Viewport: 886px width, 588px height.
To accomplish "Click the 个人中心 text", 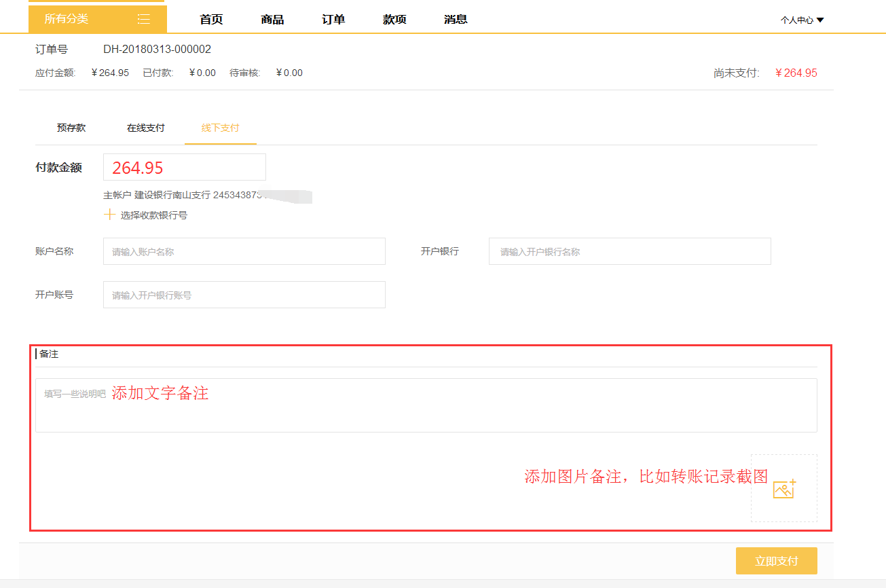I will point(796,20).
